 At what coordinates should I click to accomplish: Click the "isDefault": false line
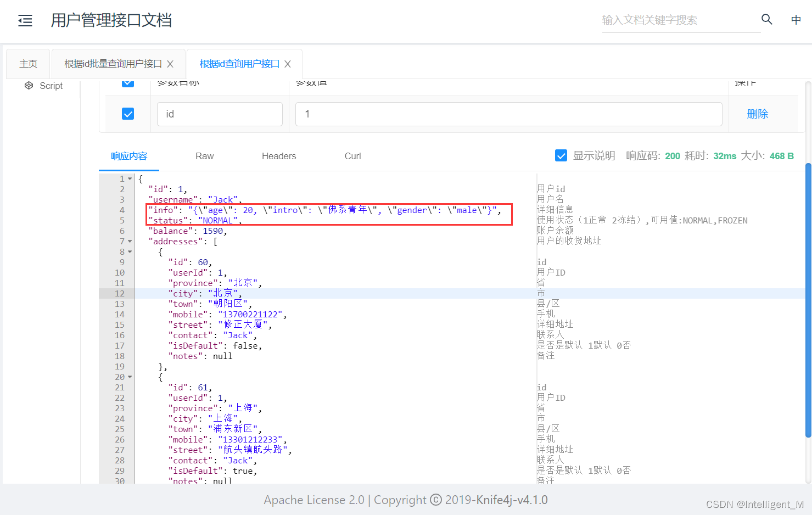(x=215, y=346)
